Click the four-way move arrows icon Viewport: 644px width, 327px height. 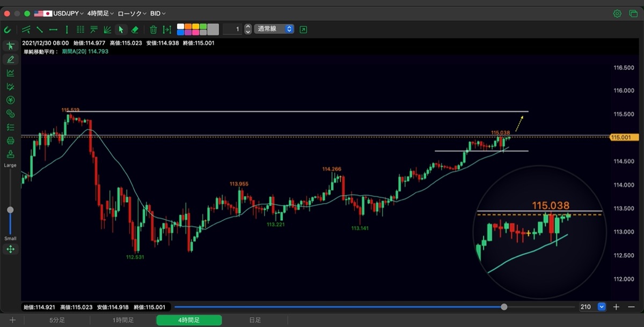click(x=10, y=249)
